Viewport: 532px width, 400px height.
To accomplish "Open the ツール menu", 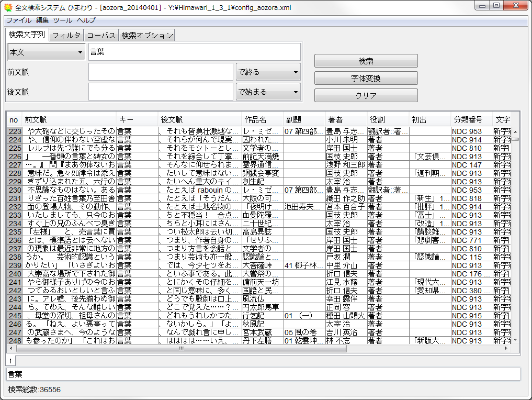I will [x=63, y=20].
